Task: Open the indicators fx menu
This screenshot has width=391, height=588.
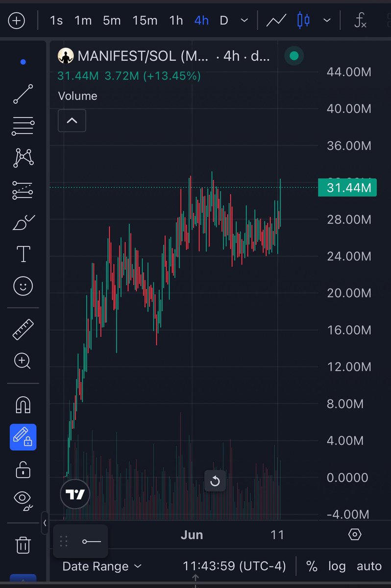Action: 361,21
